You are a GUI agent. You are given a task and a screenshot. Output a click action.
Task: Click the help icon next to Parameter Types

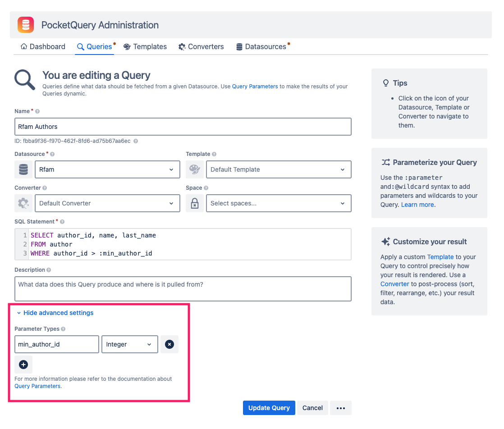point(63,329)
